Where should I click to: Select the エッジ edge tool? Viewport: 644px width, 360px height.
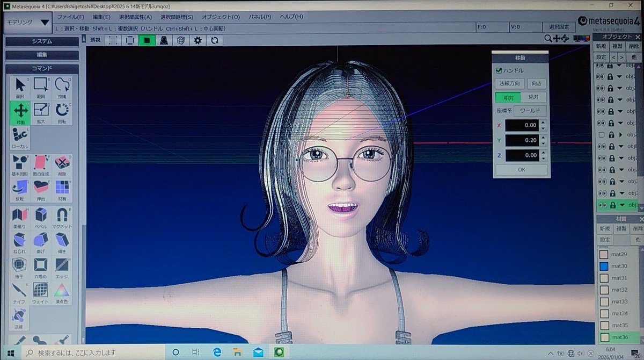[x=62, y=268]
